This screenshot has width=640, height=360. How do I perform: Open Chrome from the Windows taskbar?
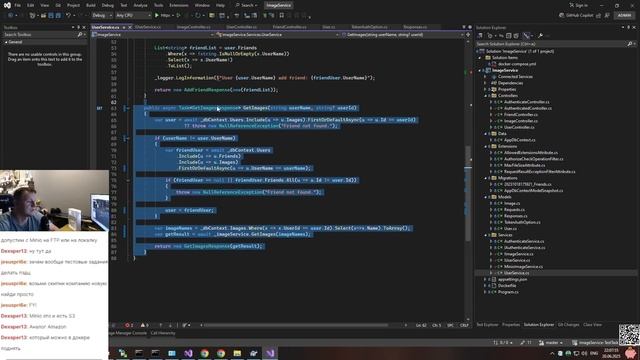click(x=204, y=353)
